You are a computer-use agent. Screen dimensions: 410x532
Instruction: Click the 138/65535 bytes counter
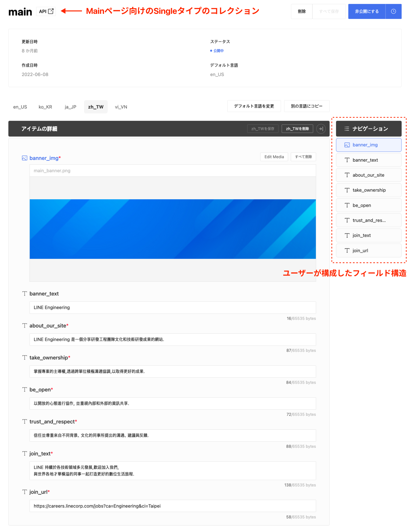300,485
